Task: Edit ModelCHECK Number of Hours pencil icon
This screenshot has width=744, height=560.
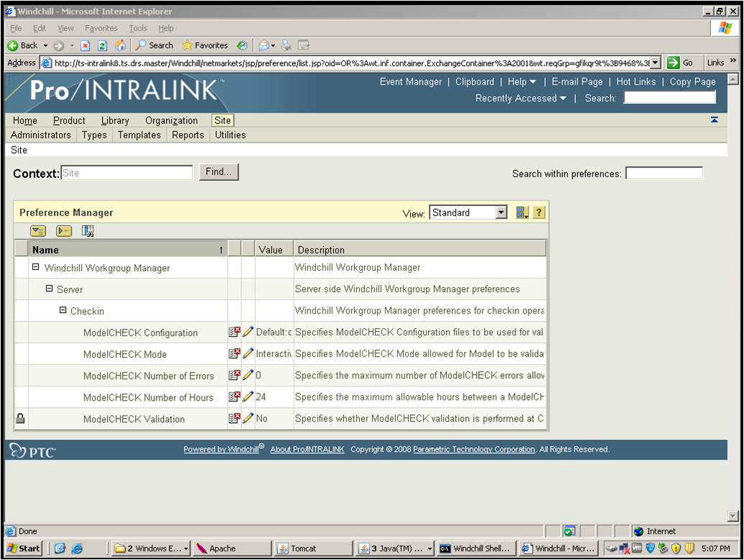Action: point(248,396)
